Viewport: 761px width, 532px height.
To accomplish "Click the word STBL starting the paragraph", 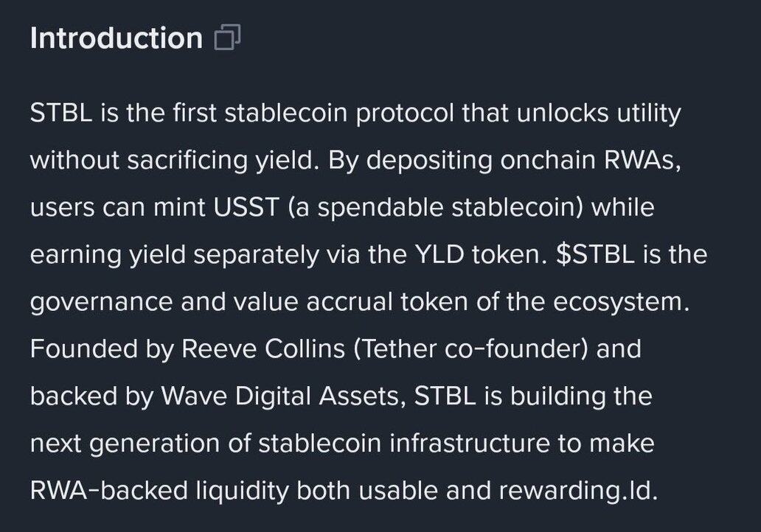I will click(x=61, y=113).
